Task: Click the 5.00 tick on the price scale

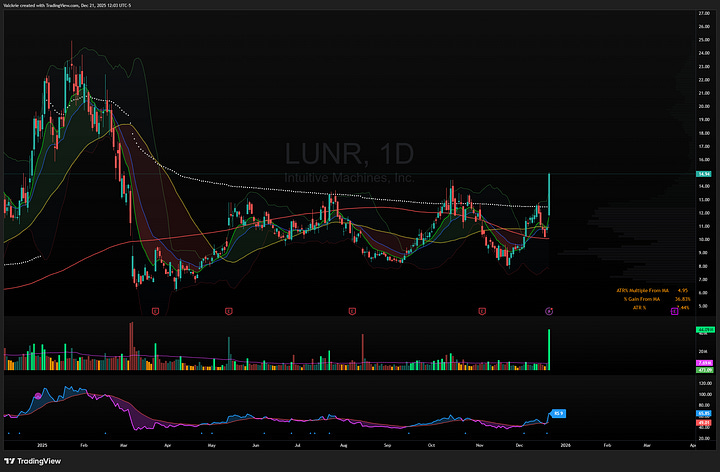Action: click(704, 306)
